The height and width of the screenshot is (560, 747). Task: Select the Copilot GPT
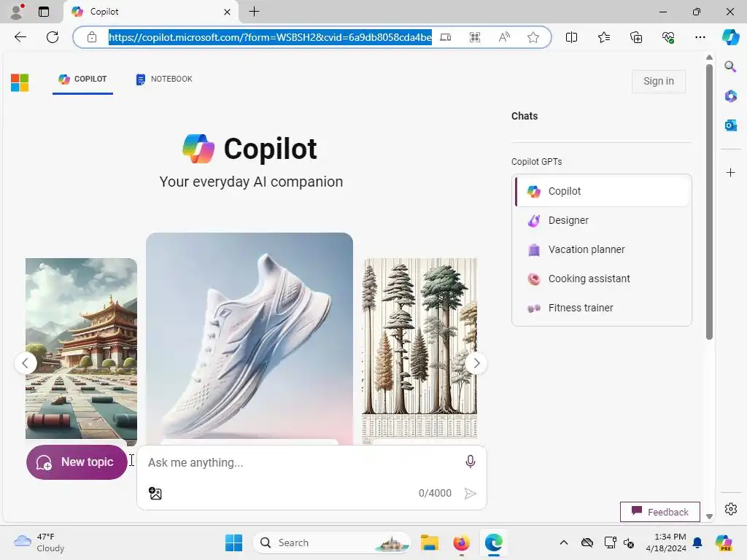(x=602, y=191)
